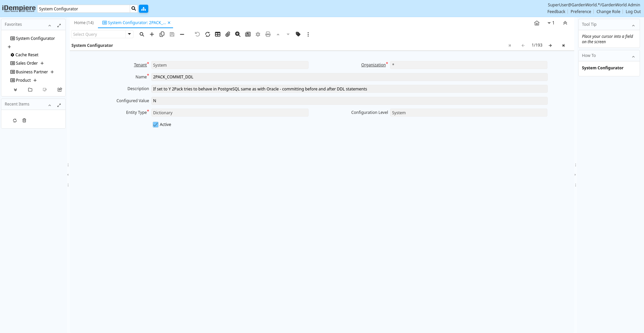Viewport: 644px width, 333px height.
Task: Click the Copy Record icon
Action: click(162, 34)
